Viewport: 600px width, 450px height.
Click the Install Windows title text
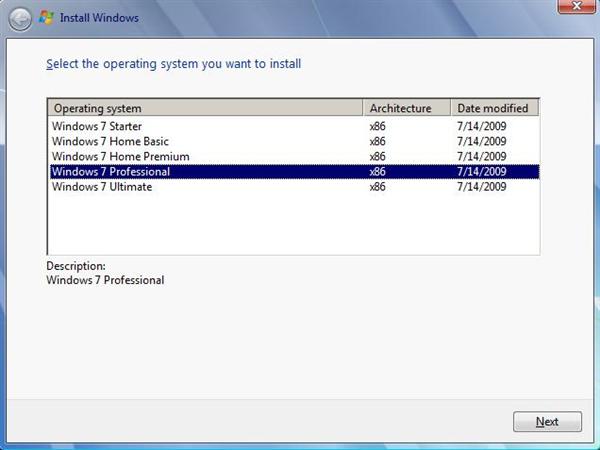pyautogui.click(x=99, y=18)
